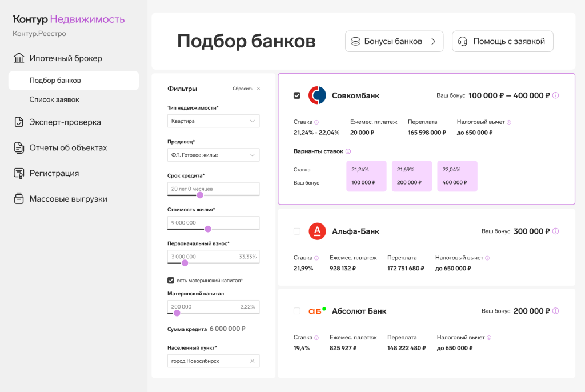The height and width of the screenshot is (392, 585).
Task: Click the Стоимость жилья input field
Action: tap(214, 222)
